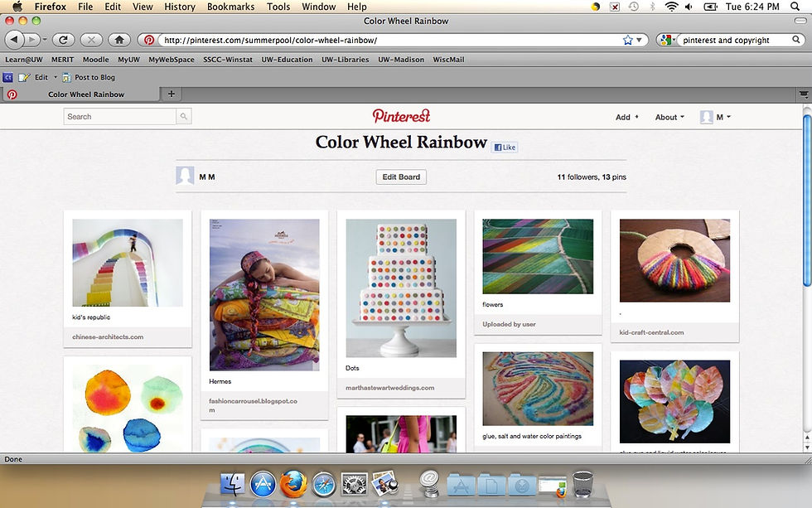
Task: Open the Edit toolbar dropdown arrow
Action: (56, 77)
